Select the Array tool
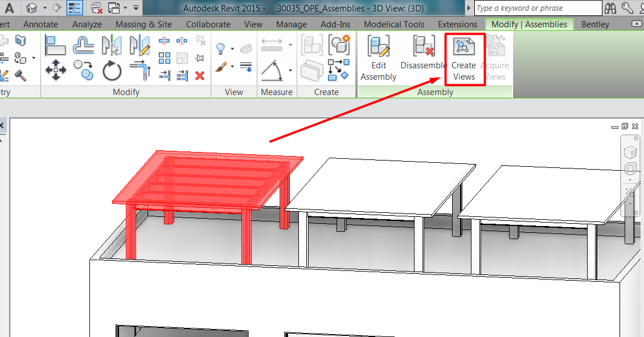 point(165,58)
